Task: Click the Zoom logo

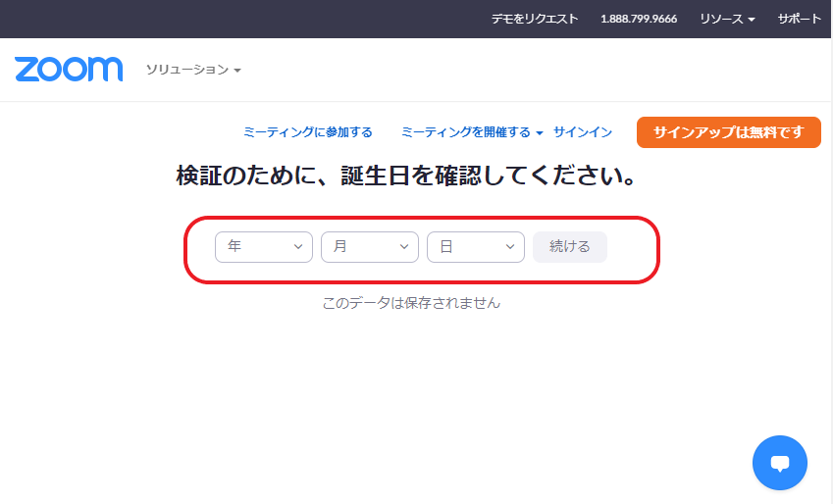Action: click(x=69, y=69)
